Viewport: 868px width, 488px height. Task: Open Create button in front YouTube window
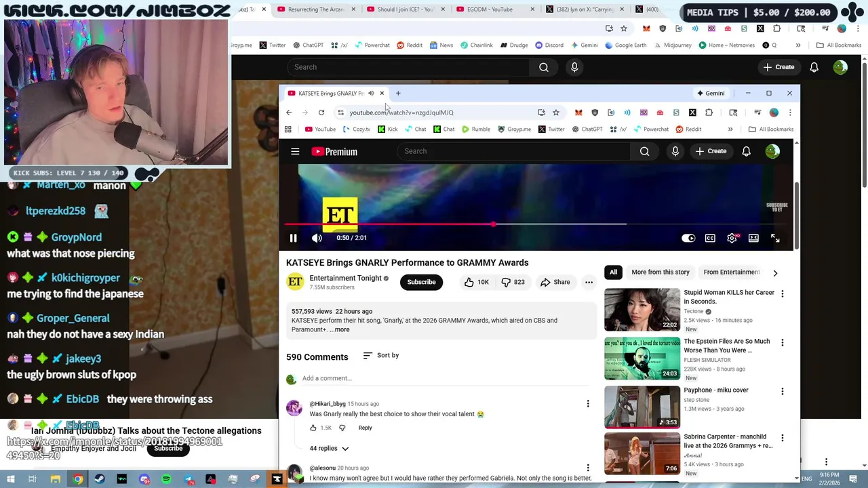[711, 151]
